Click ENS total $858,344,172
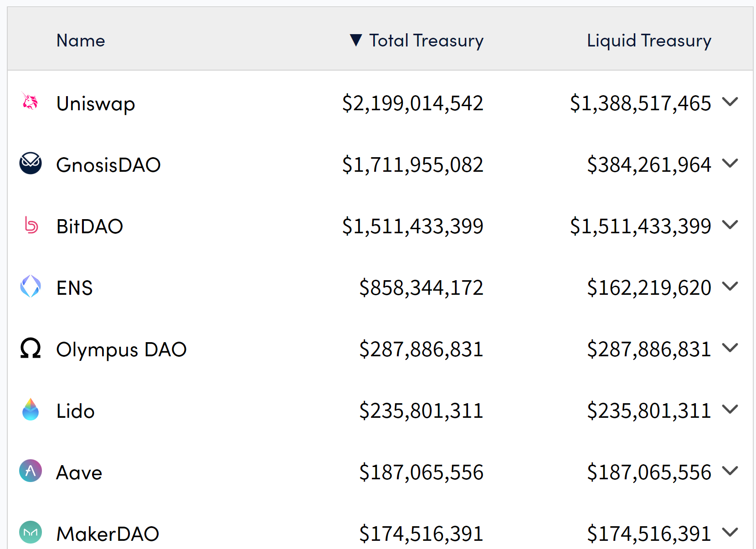756x549 pixels. 421,288
